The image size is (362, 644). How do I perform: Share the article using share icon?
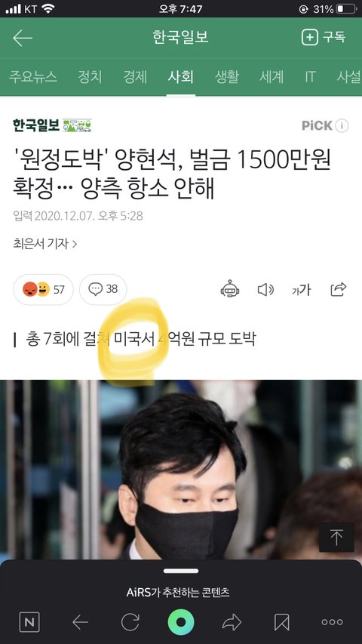pos(339,290)
